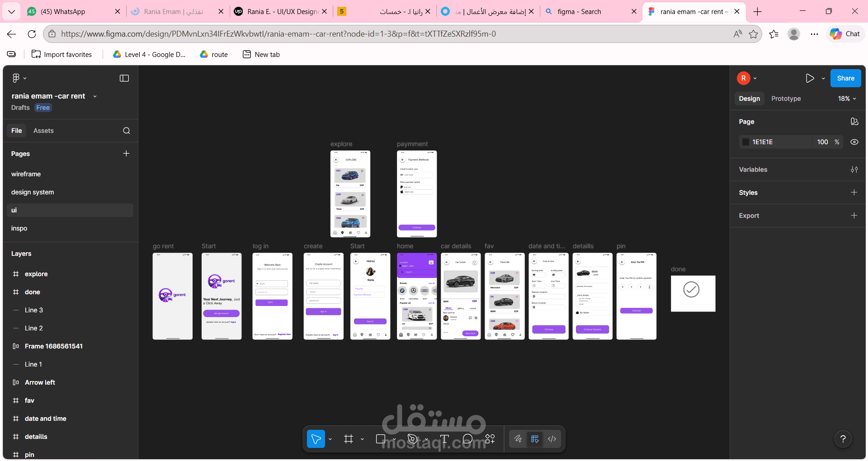Image resolution: width=868 pixels, height=461 pixels.
Task: Select the Comment tool
Action: pos(467,439)
